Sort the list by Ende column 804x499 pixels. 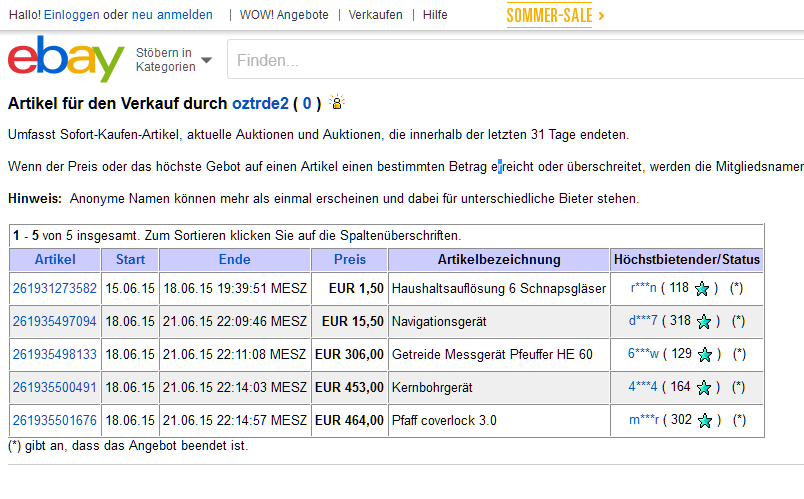click(x=234, y=260)
